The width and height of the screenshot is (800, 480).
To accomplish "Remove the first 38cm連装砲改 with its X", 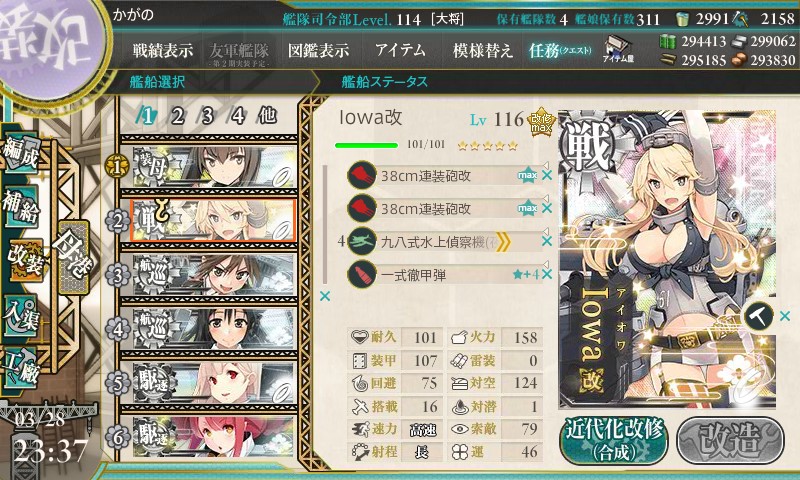I will point(547,175).
